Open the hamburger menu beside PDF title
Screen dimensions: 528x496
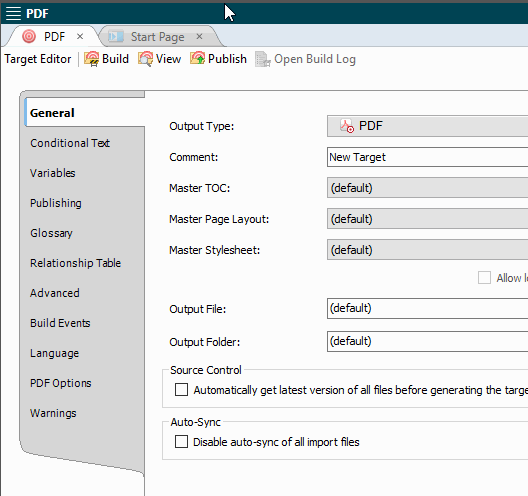pyautogui.click(x=13, y=13)
